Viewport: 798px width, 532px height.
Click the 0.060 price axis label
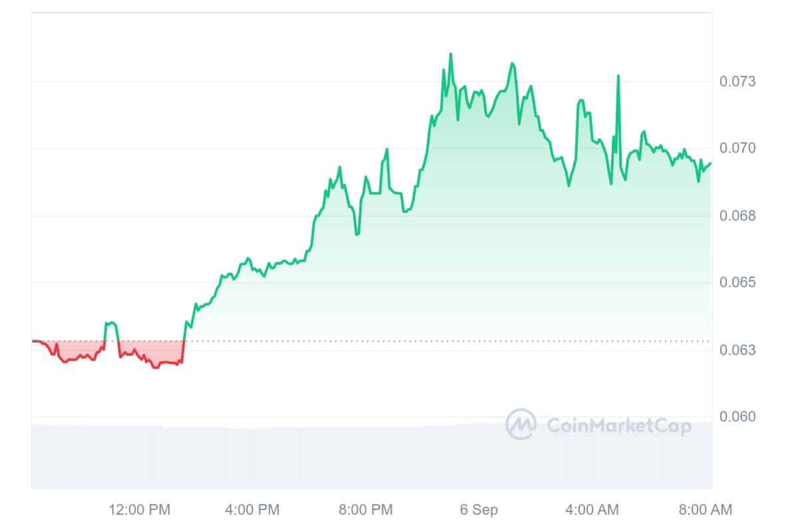[x=737, y=417]
